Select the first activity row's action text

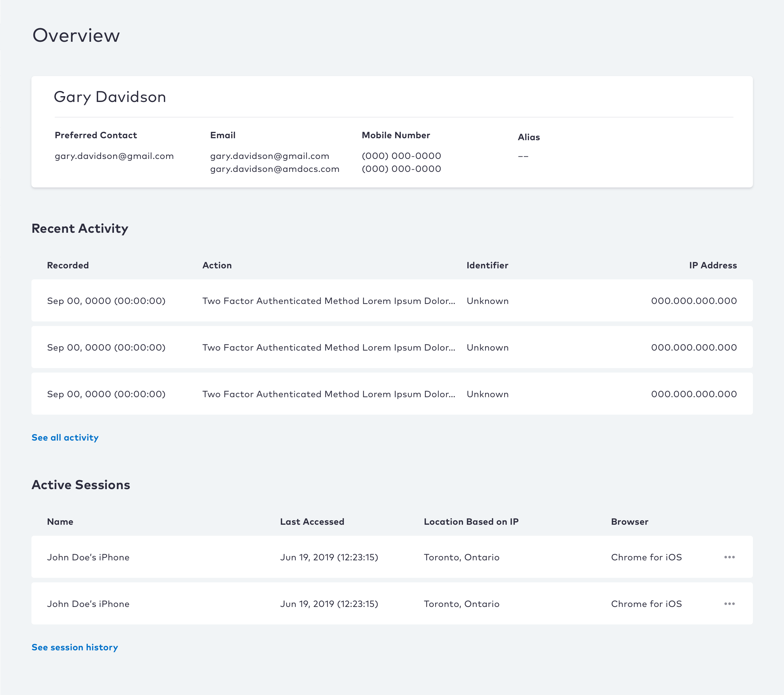tap(329, 301)
